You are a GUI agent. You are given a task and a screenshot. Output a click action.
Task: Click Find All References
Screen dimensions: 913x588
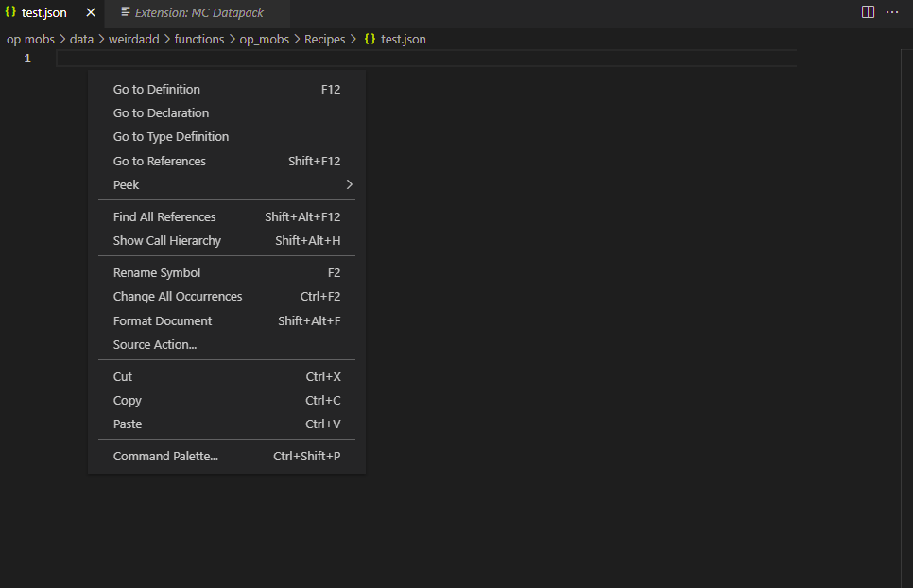click(x=164, y=216)
